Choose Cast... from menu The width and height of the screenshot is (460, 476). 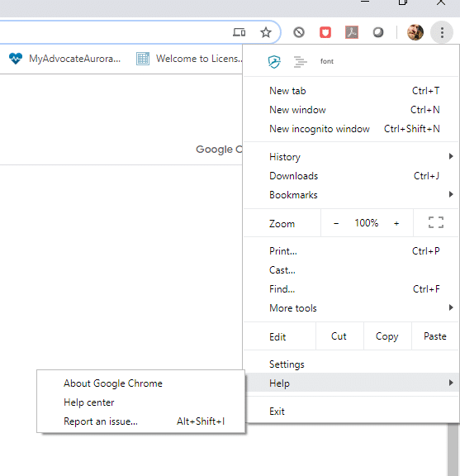tap(351, 270)
